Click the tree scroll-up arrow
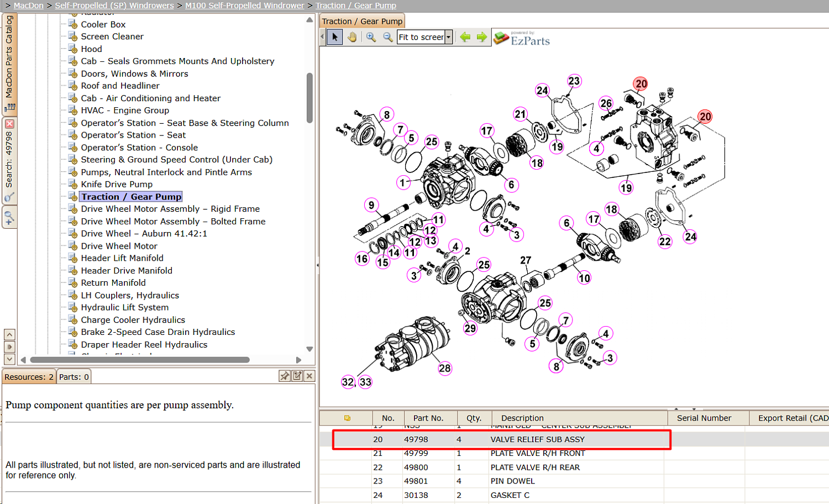The height and width of the screenshot is (504, 829). coord(309,20)
